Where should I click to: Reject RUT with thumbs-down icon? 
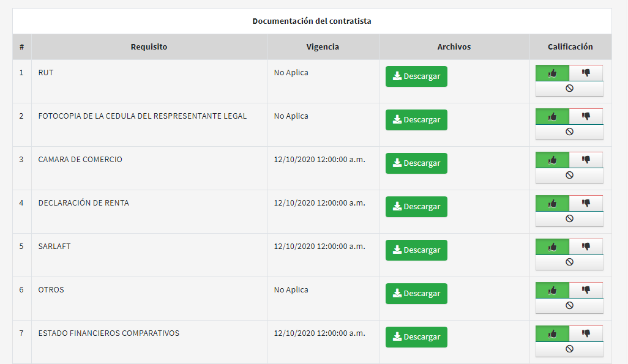586,73
